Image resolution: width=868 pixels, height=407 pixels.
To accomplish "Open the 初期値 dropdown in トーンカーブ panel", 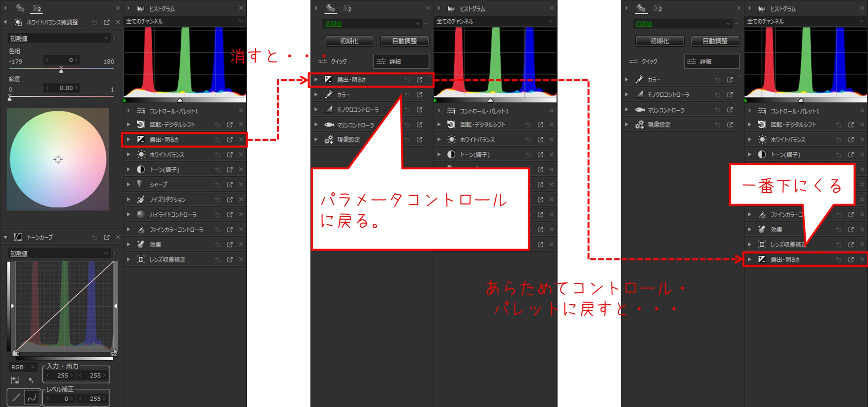I will (x=59, y=253).
